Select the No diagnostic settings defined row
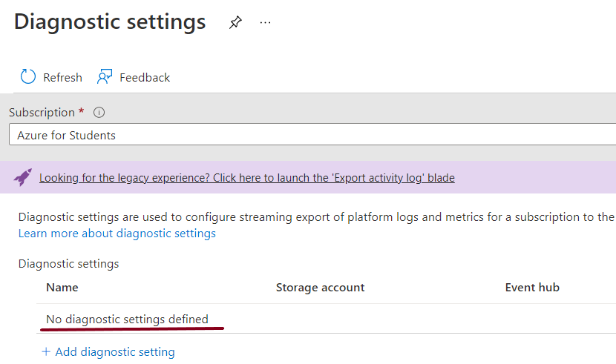The image size is (616, 364). pos(127,320)
